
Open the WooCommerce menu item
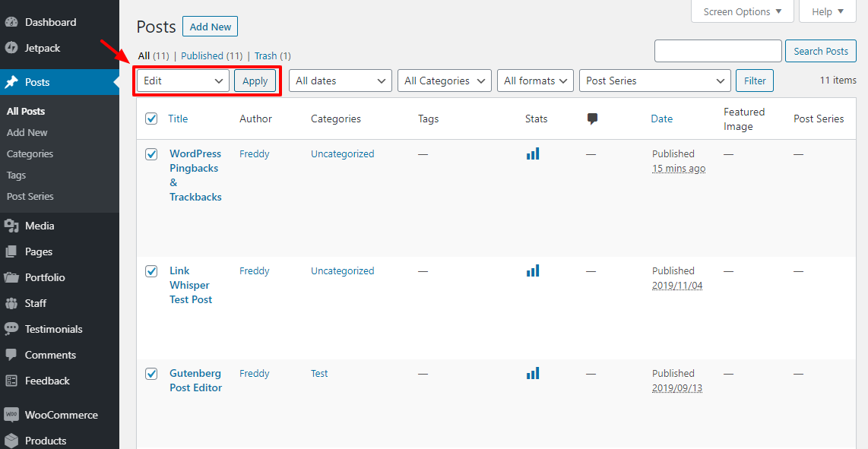[60, 415]
